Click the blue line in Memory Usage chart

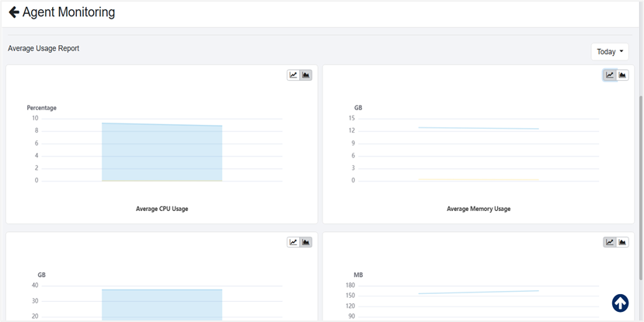click(478, 128)
